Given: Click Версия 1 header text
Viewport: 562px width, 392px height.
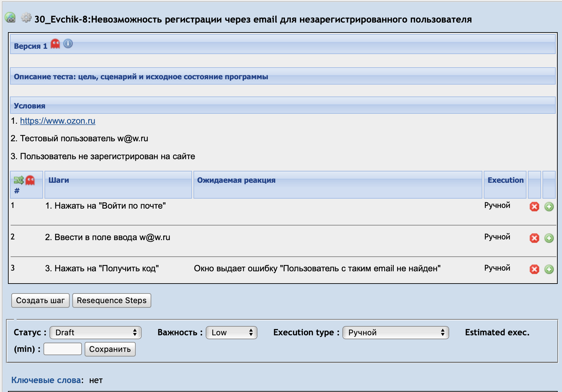Looking at the screenshot, I should (x=31, y=46).
